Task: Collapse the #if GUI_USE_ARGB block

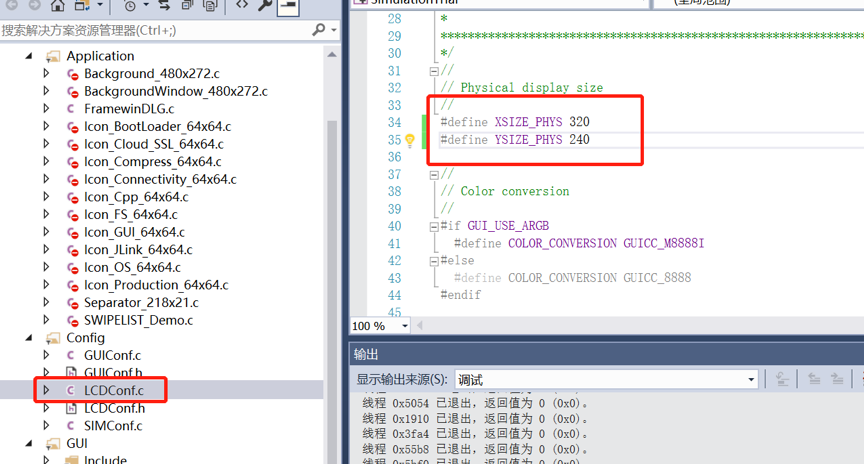Action: [x=434, y=226]
